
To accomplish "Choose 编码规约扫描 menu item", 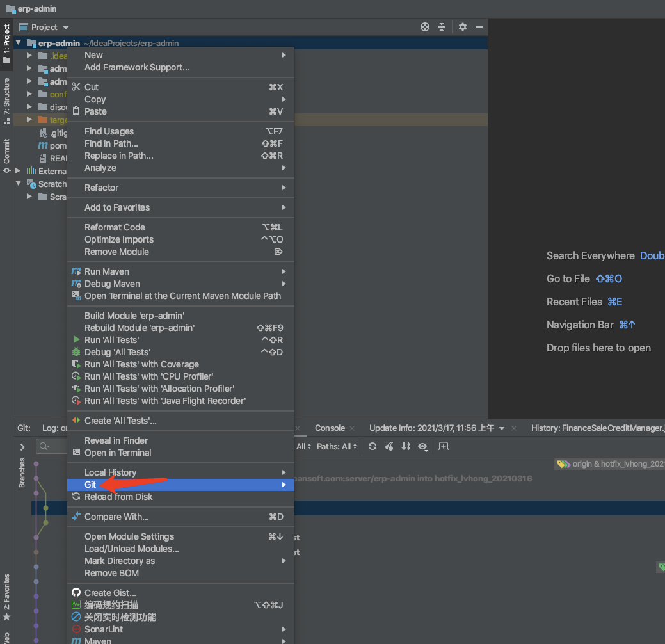I will (180, 605).
